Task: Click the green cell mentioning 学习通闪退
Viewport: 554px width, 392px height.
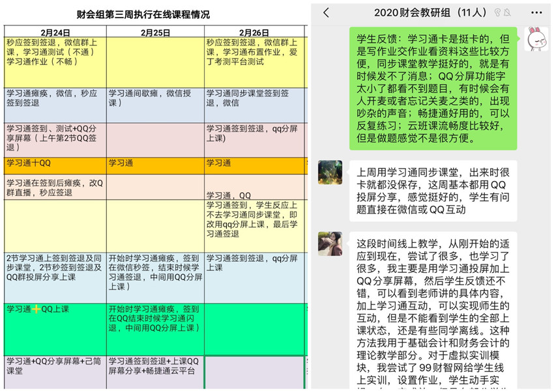Action: (x=156, y=329)
